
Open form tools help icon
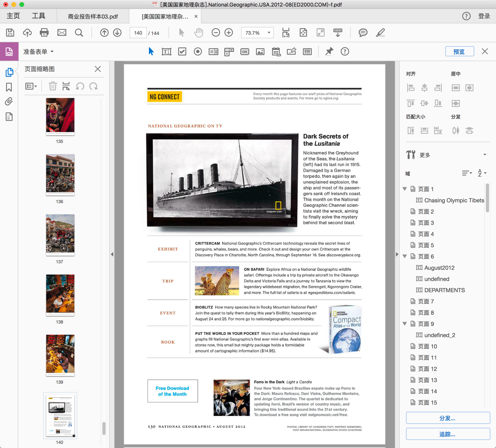pos(345,51)
